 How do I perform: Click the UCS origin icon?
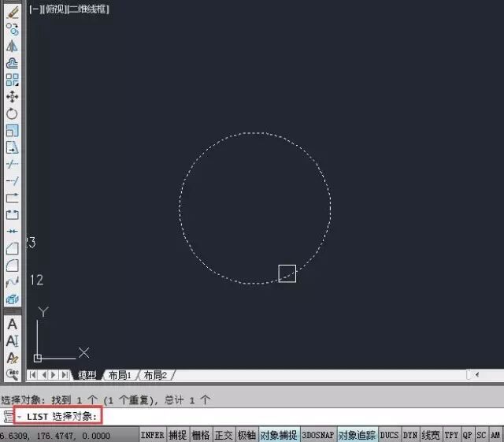38,358
